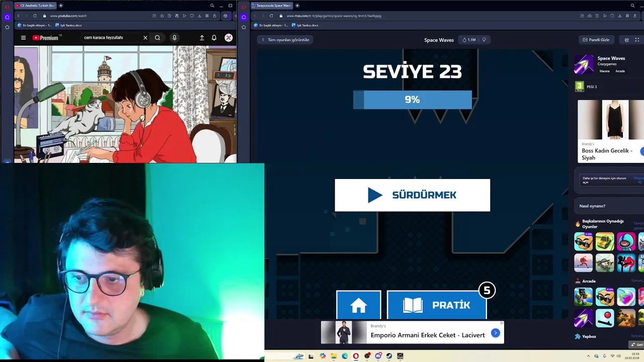The image size is (644, 362).
Task: Click the SÜRDÜRMEK resume button
Action: point(412,195)
